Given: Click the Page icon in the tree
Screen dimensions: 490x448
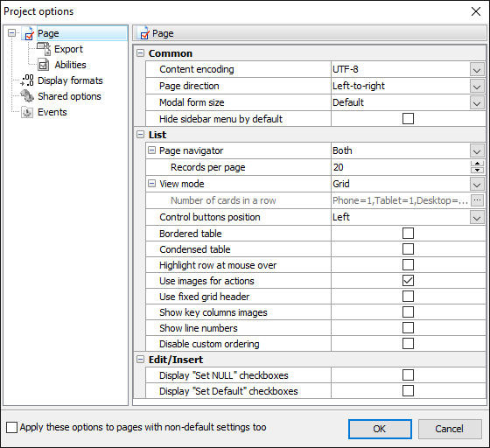Looking at the screenshot, I should 28,33.
